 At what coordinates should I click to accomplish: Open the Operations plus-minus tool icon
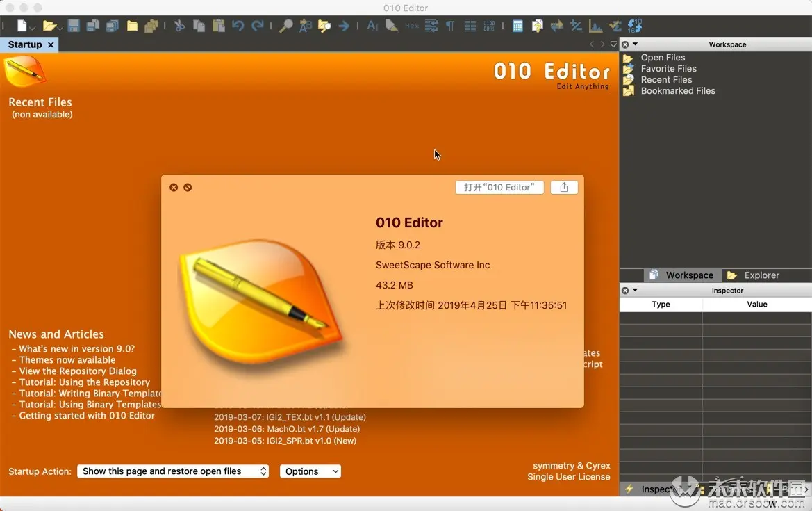[x=576, y=26]
